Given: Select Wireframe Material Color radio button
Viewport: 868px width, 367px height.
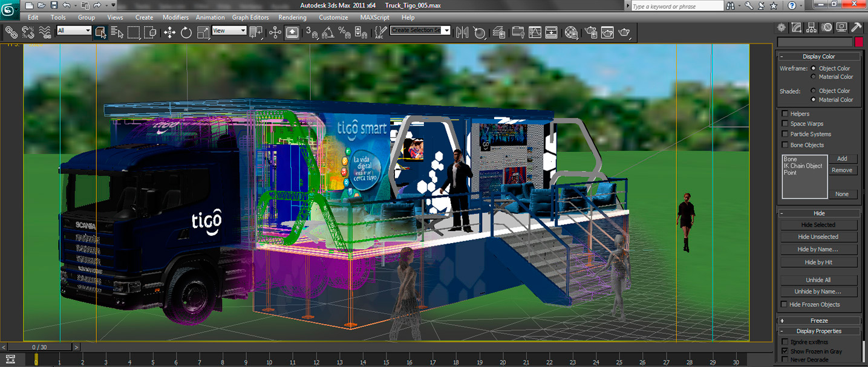Looking at the screenshot, I should 814,77.
